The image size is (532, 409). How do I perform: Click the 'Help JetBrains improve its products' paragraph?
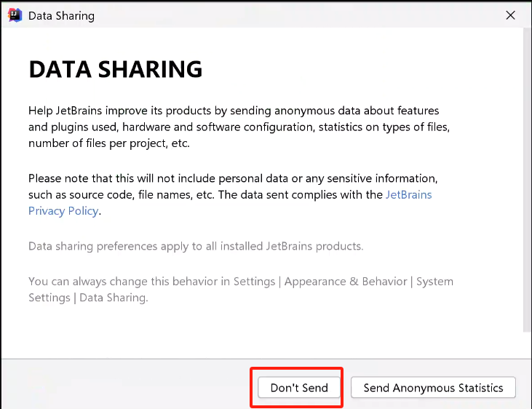click(x=239, y=127)
